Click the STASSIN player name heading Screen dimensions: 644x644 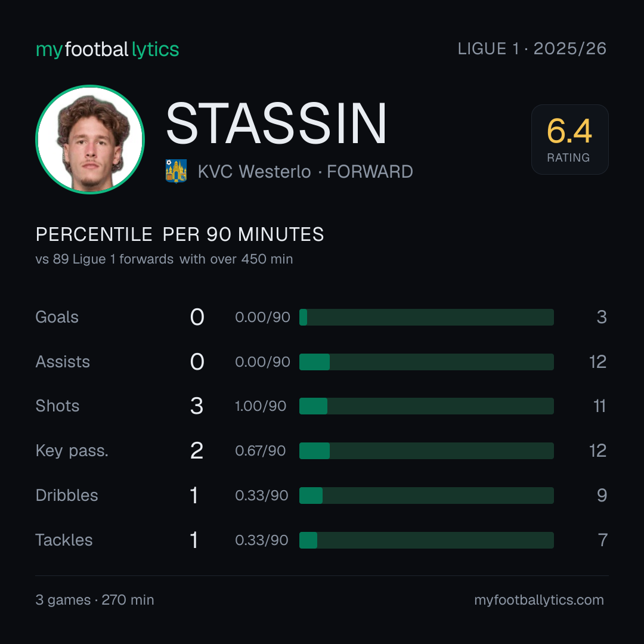277,123
